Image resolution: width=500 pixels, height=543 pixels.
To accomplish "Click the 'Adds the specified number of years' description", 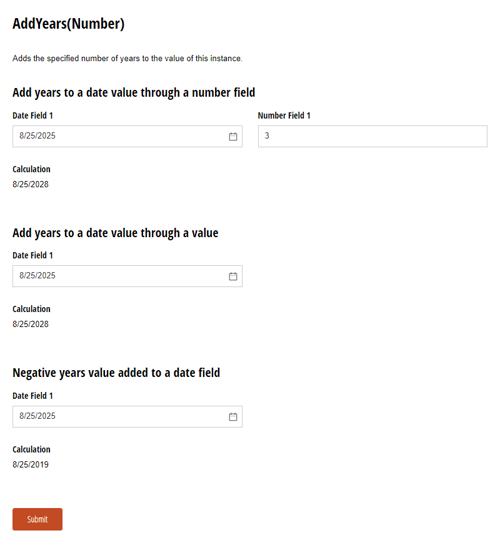I will [127, 58].
